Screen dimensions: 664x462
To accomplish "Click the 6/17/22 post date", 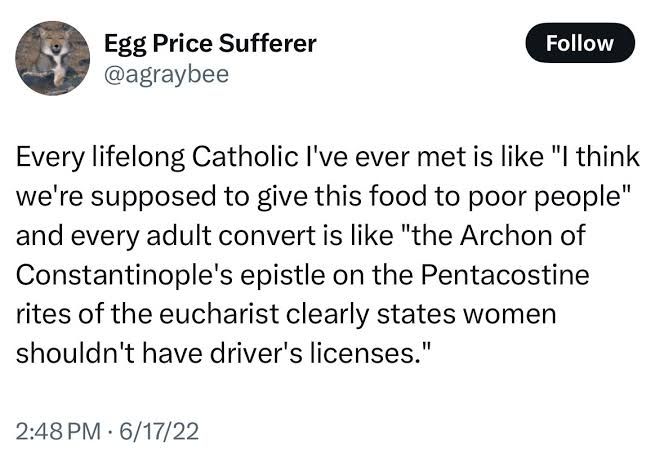I will click(160, 431).
